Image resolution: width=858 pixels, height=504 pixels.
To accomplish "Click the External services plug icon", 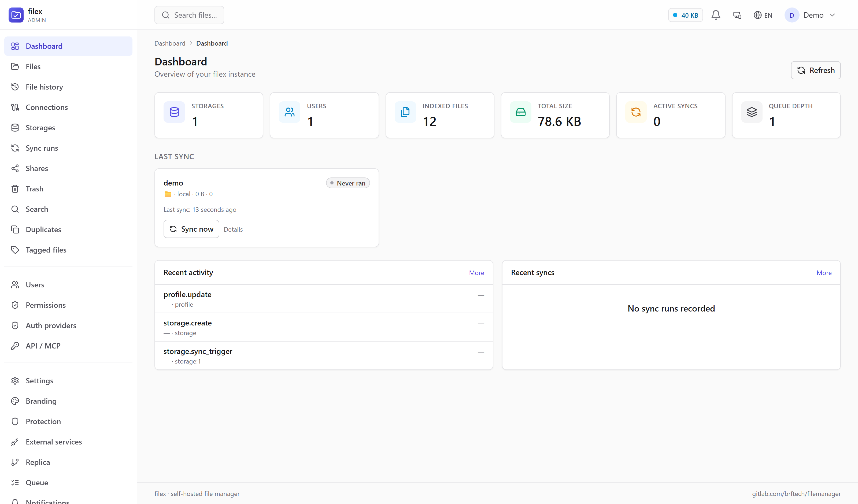I will [15, 442].
